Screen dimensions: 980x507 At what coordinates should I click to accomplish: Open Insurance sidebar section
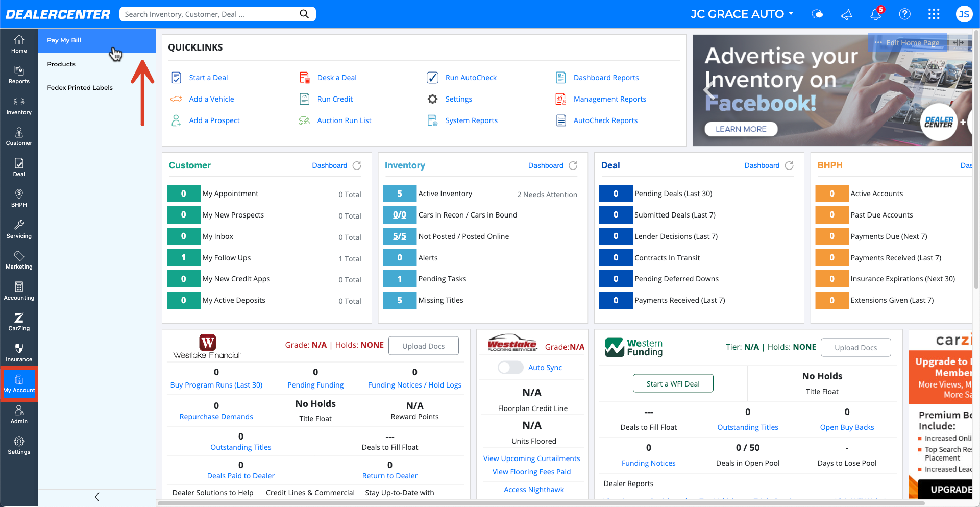(19, 353)
